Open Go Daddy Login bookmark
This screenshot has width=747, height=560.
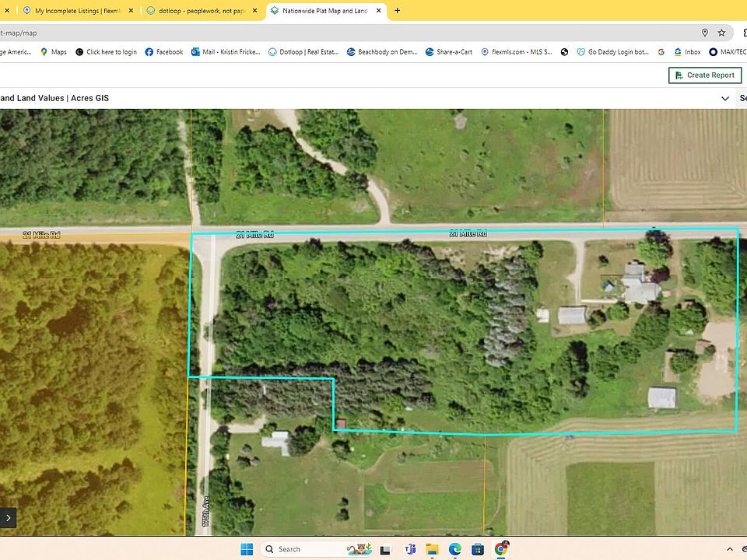tap(612, 52)
